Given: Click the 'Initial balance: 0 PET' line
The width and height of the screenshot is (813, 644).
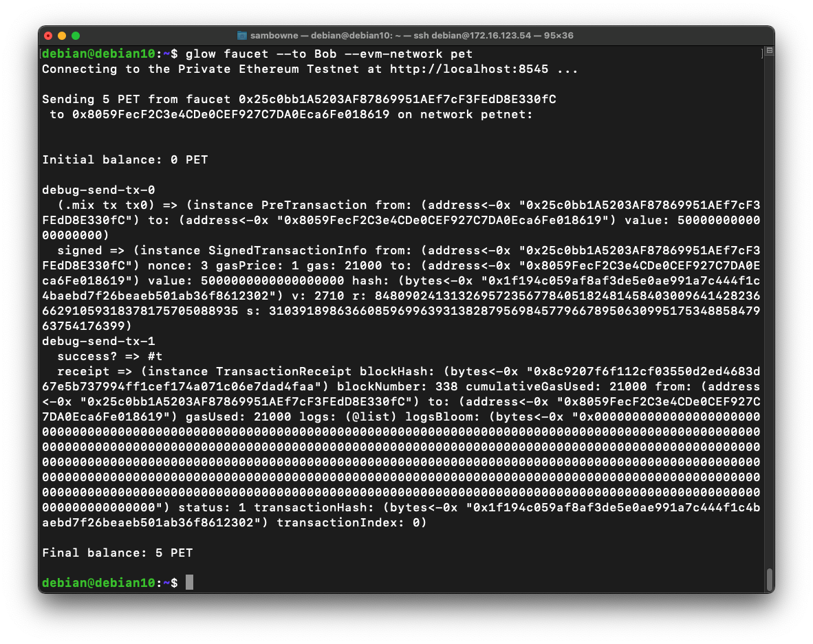Looking at the screenshot, I should coord(125,159).
